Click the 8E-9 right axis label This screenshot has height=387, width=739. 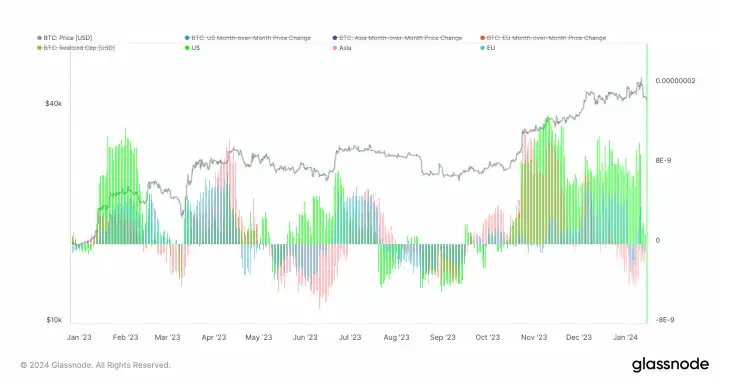point(663,160)
